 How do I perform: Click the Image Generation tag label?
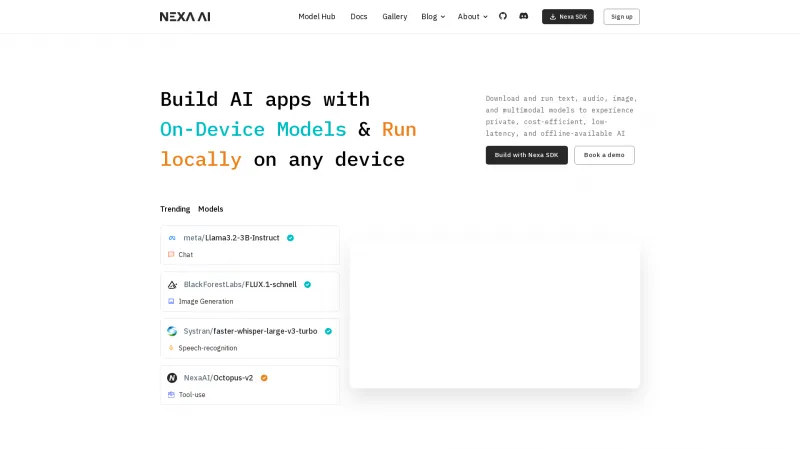206,302
